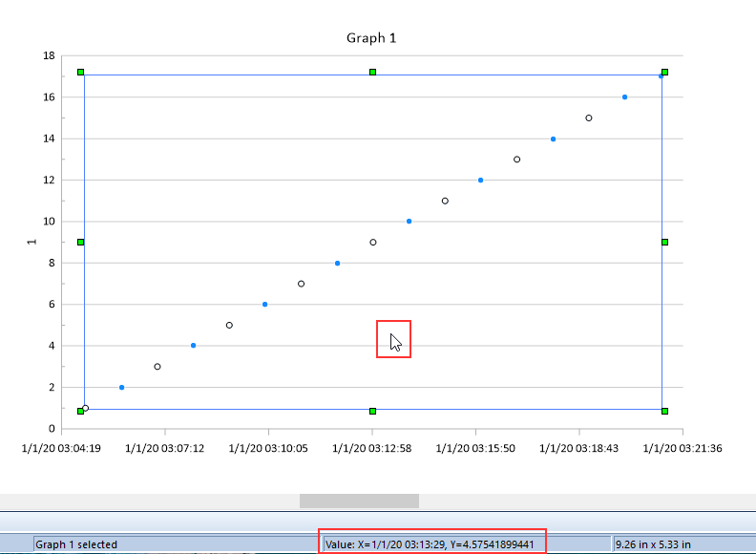Click the bottom-center green selection handle

(373, 411)
